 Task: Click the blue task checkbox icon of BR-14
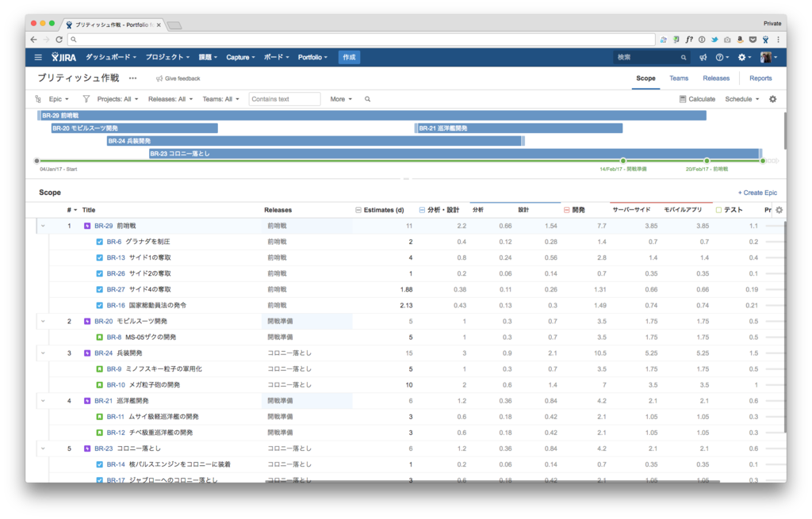click(x=99, y=464)
